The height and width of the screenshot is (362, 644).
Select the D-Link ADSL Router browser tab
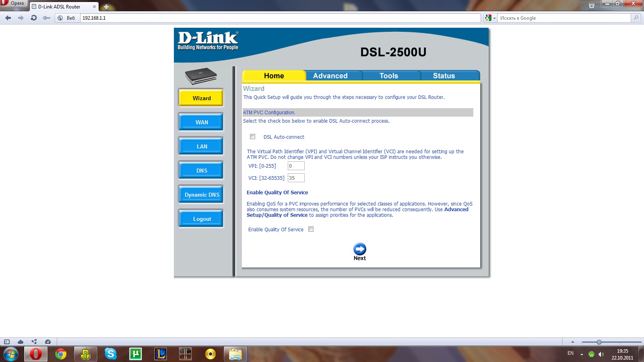tap(64, 7)
